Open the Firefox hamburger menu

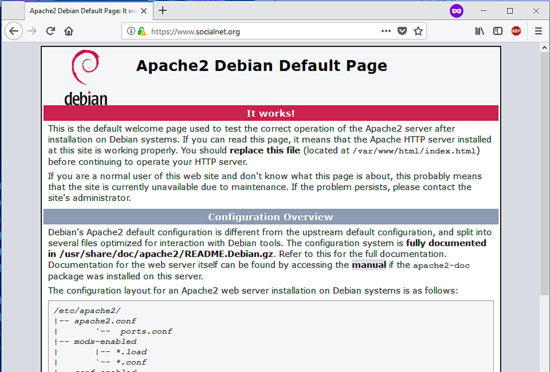(x=538, y=31)
